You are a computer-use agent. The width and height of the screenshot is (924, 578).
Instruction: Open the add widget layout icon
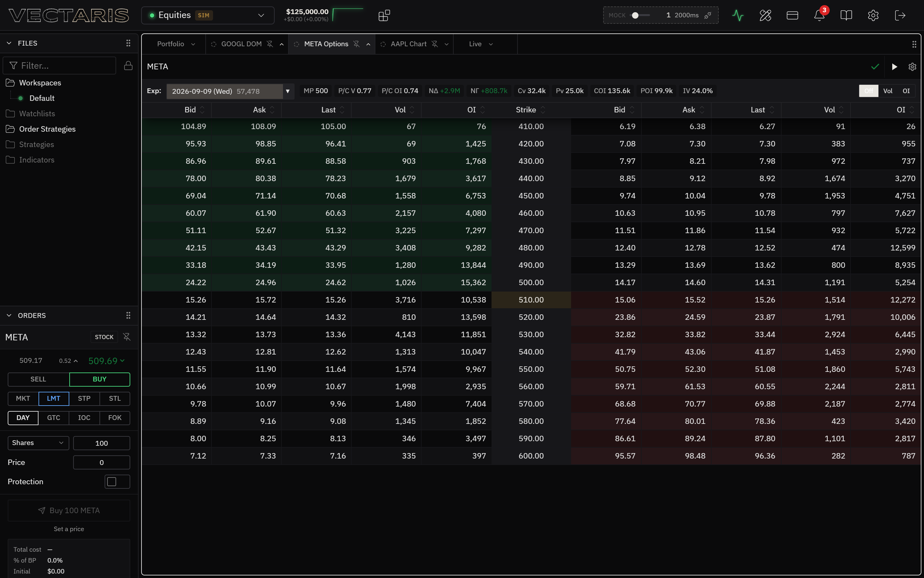(384, 15)
